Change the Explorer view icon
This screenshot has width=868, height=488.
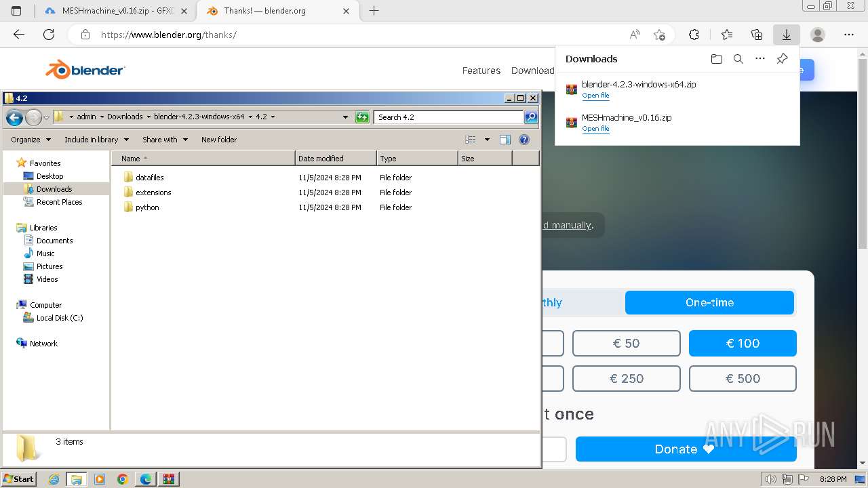click(x=471, y=140)
